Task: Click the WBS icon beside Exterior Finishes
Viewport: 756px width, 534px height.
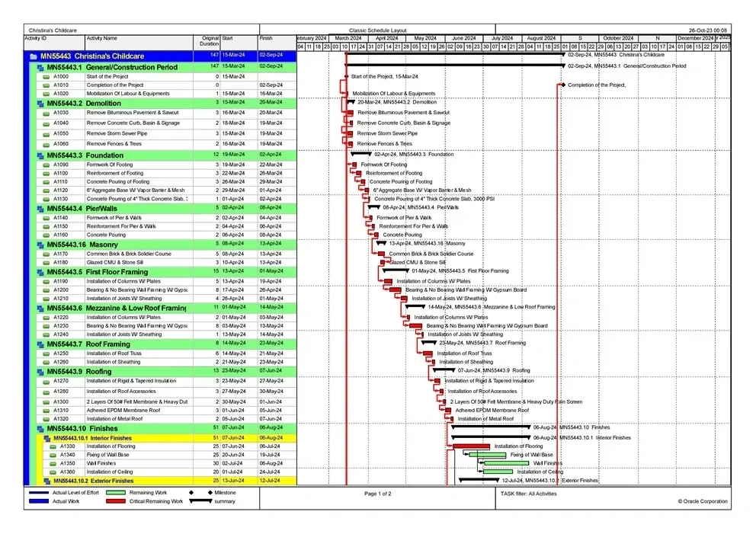Action: point(47,481)
